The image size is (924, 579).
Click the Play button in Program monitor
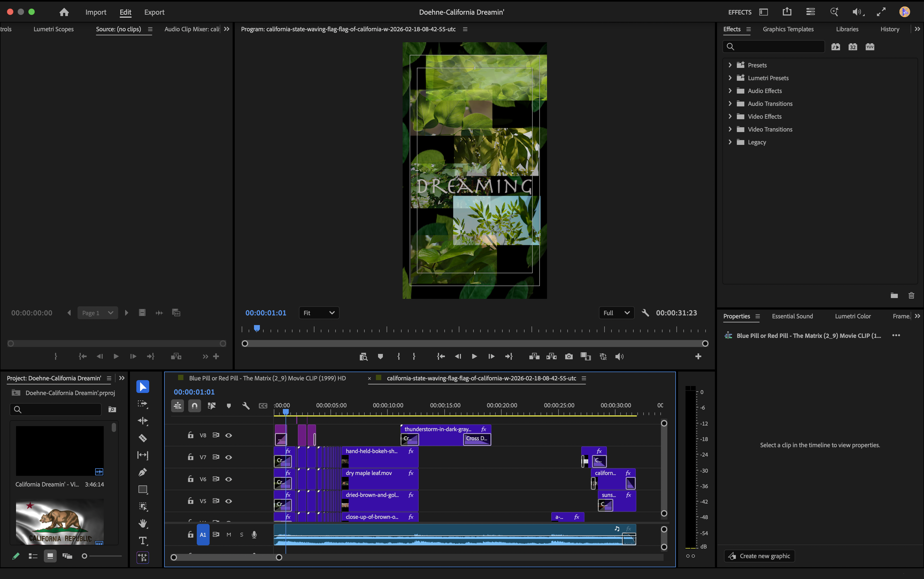pos(474,357)
